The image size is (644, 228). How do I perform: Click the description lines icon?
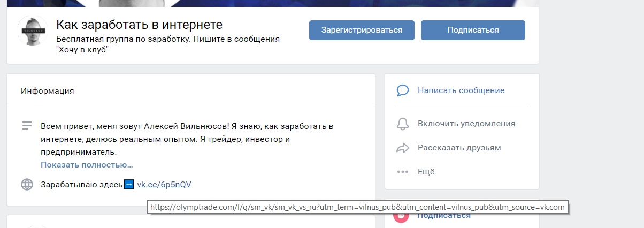click(x=27, y=126)
